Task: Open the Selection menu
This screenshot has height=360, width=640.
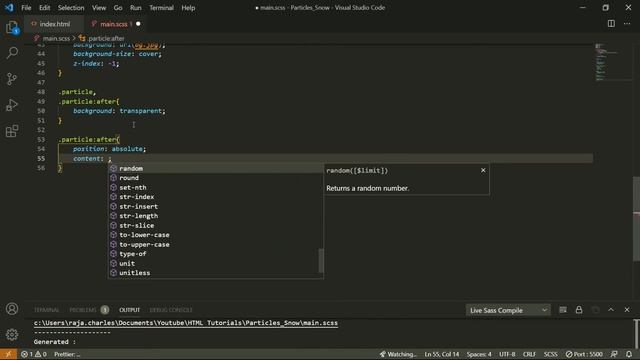Action: [x=71, y=8]
